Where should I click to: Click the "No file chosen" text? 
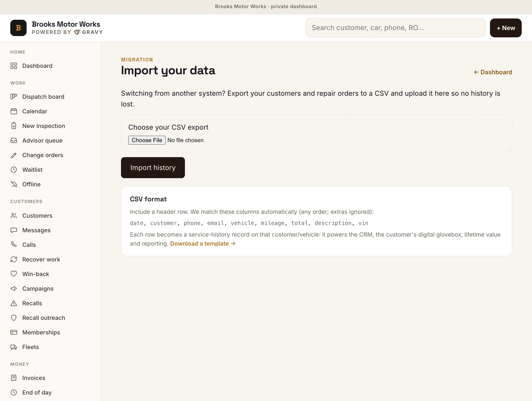coord(185,140)
